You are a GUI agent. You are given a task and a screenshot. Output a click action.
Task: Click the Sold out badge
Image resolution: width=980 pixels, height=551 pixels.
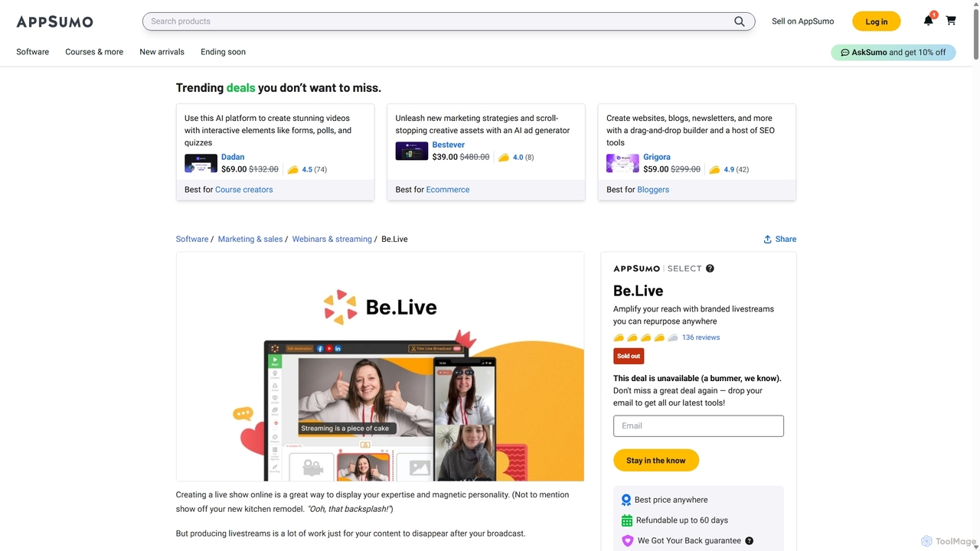(629, 356)
